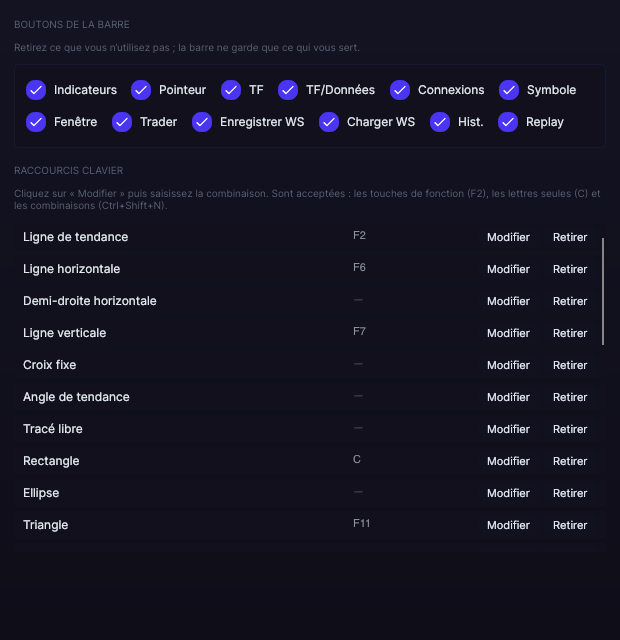Click the F11 shortcut value
The height and width of the screenshot is (640, 620).
point(361,523)
